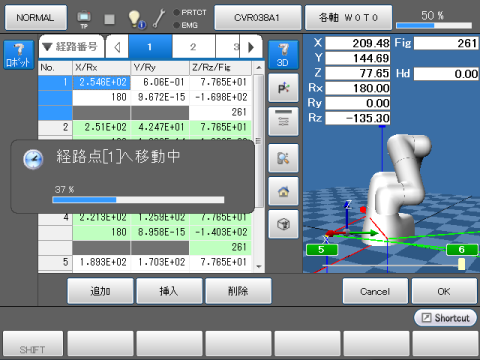Click the clock icon in the moving dialog

[33, 159]
